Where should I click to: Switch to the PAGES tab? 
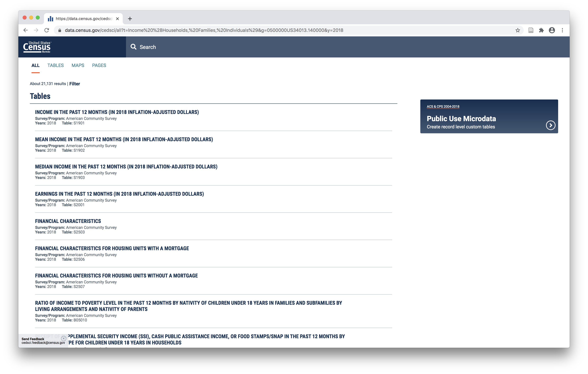99,66
